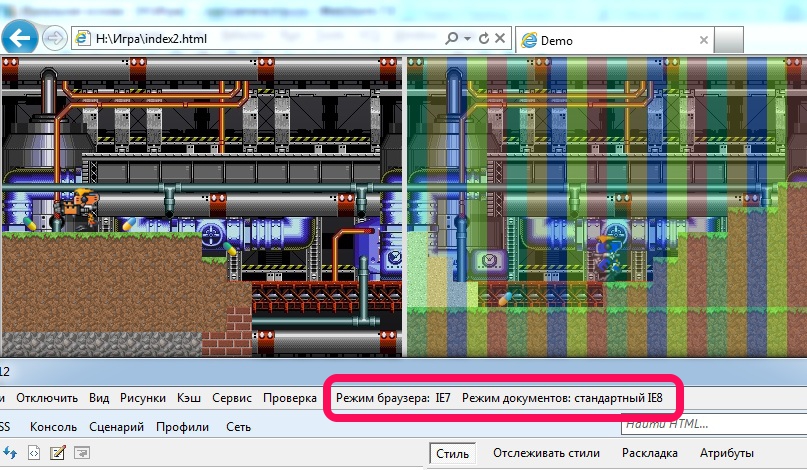Click the Найти HTML search field
Viewport: 807px width, 470px height.
click(714, 424)
